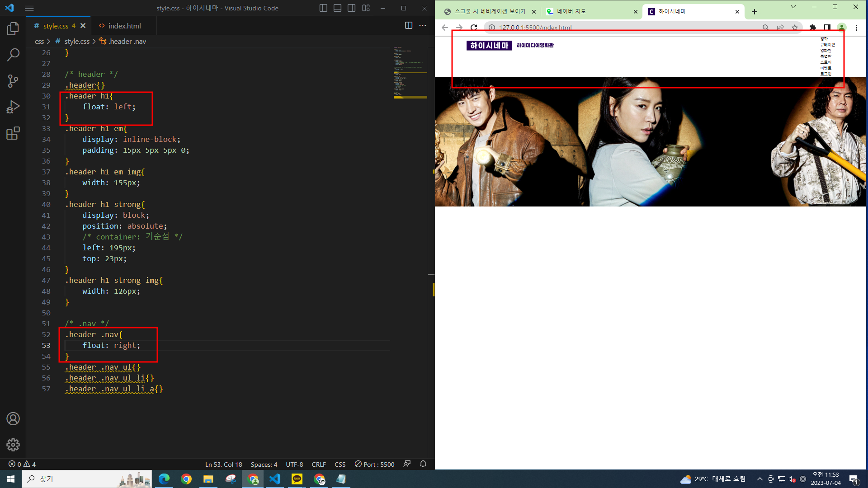The height and width of the screenshot is (488, 868).
Task: Open Run and Debug view
Action: click(x=13, y=107)
